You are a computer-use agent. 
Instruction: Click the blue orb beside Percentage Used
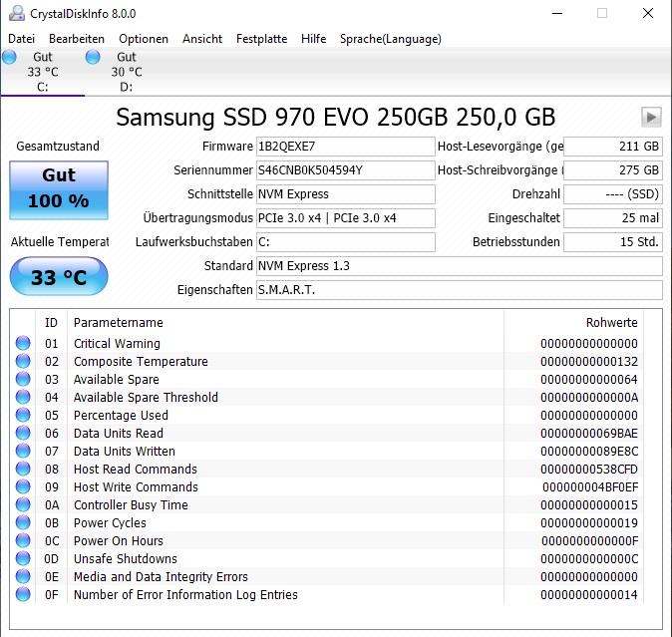click(23, 415)
